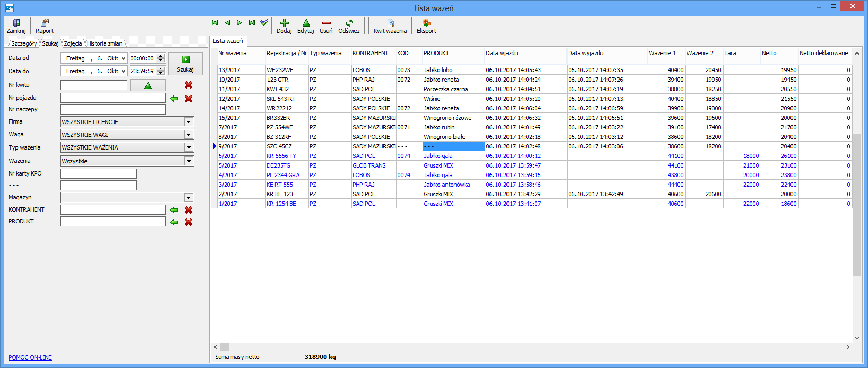Click the horizontal scrollbar right arrow

point(848,347)
